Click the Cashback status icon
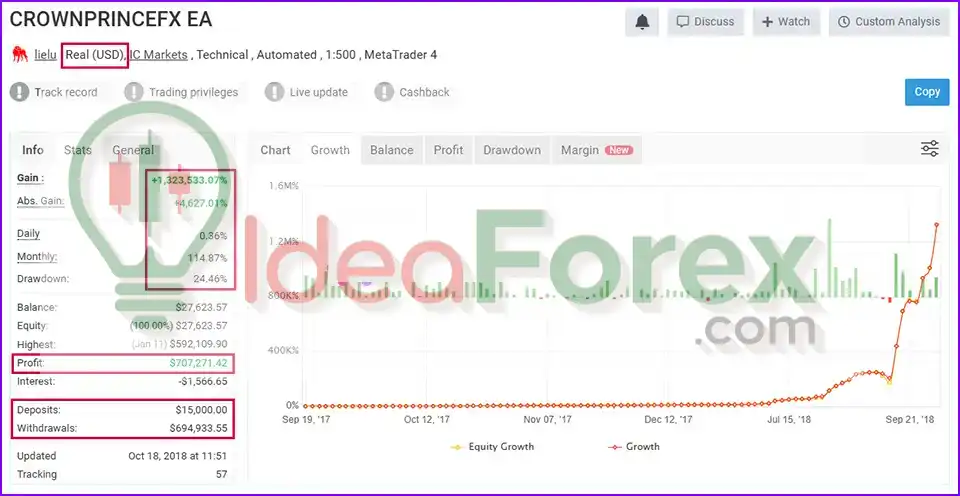 [384, 92]
